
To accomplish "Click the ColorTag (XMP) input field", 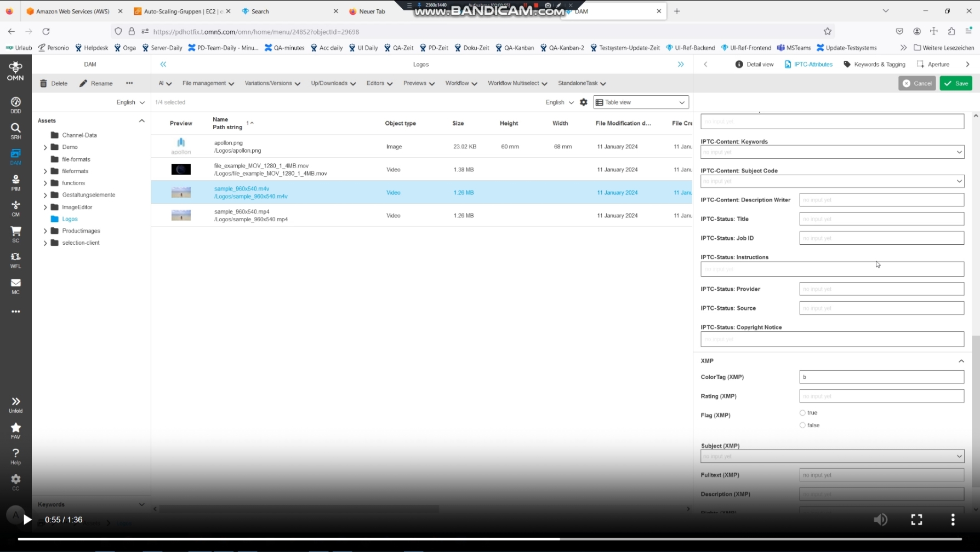I will click(x=881, y=377).
